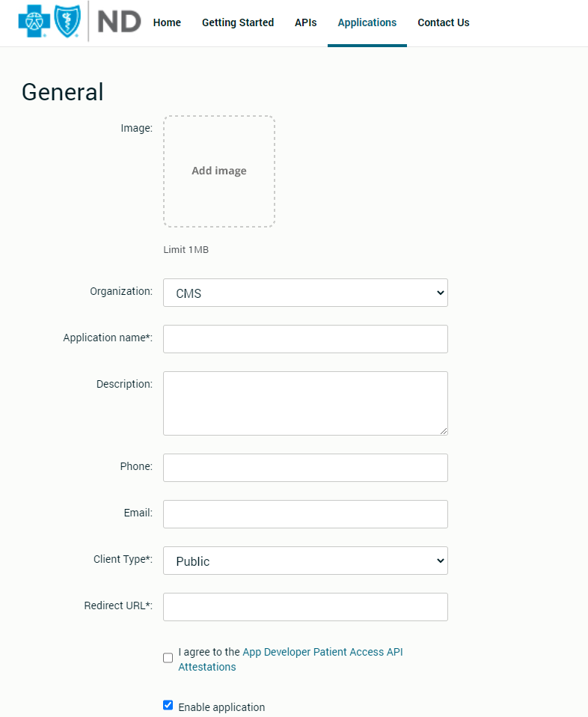Open App Developer Patient Access API Attestations link
The image size is (588, 717).
point(322,652)
